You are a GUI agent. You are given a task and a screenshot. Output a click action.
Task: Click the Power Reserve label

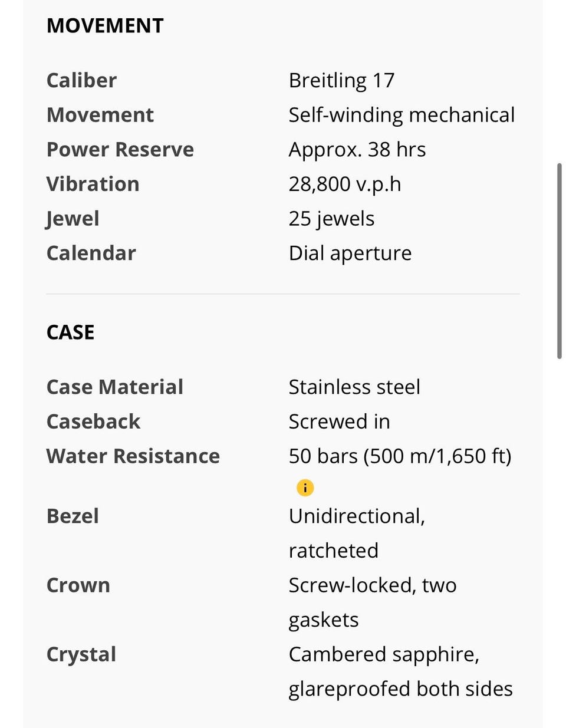click(120, 150)
